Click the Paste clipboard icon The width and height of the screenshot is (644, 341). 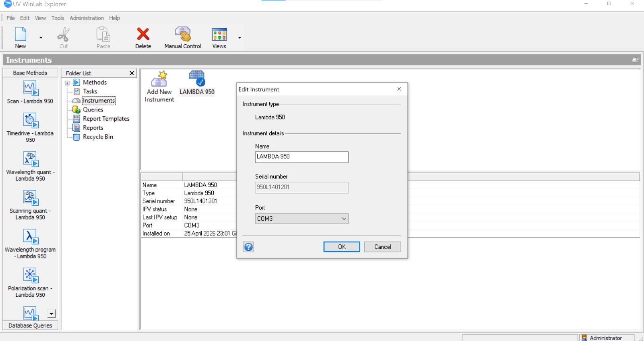click(103, 34)
